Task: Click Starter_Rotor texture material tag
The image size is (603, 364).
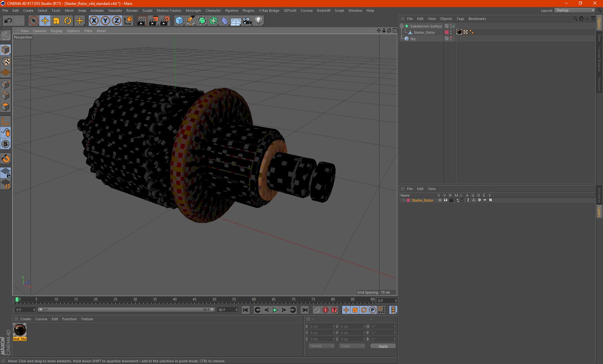Action: 459,32
